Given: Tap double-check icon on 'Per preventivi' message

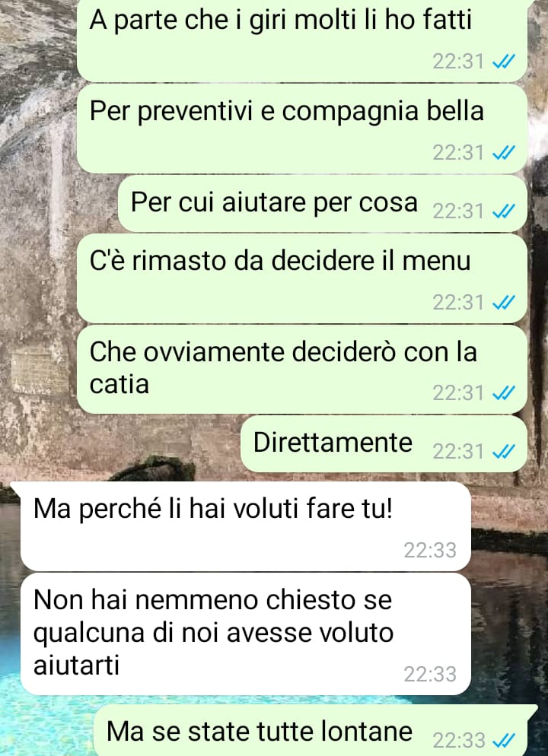Looking at the screenshot, I should 504,153.
